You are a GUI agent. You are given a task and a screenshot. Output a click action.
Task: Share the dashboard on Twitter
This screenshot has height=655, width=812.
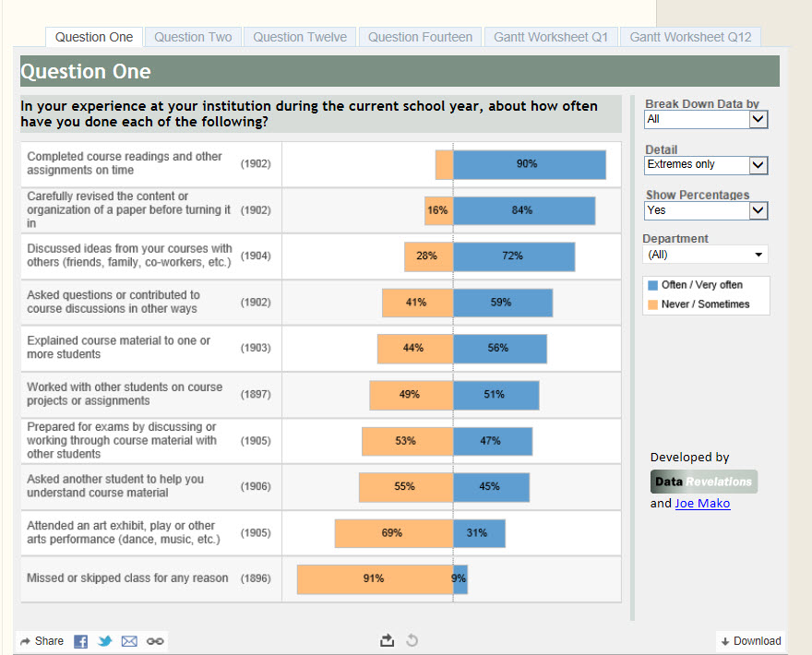(x=104, y=641)
